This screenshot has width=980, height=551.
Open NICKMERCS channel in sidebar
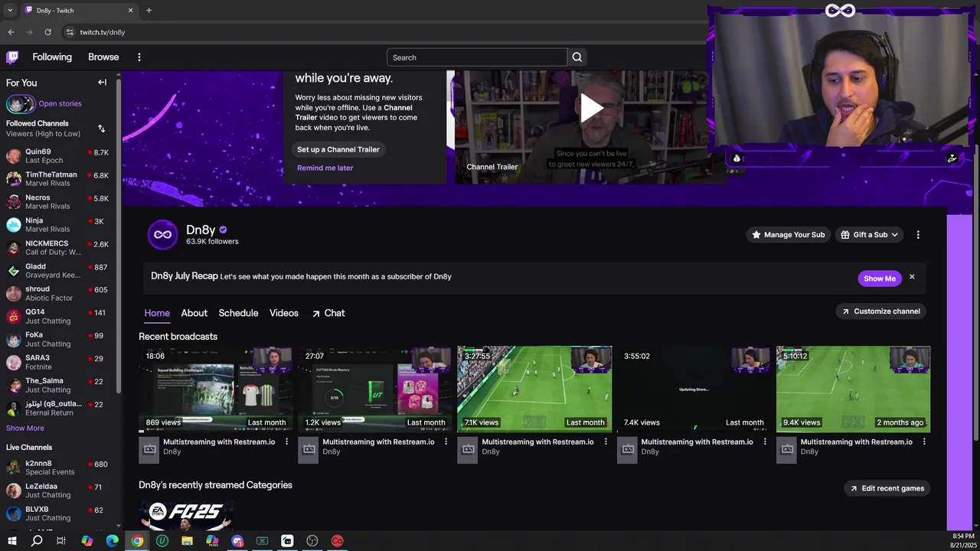coord(57,248)
